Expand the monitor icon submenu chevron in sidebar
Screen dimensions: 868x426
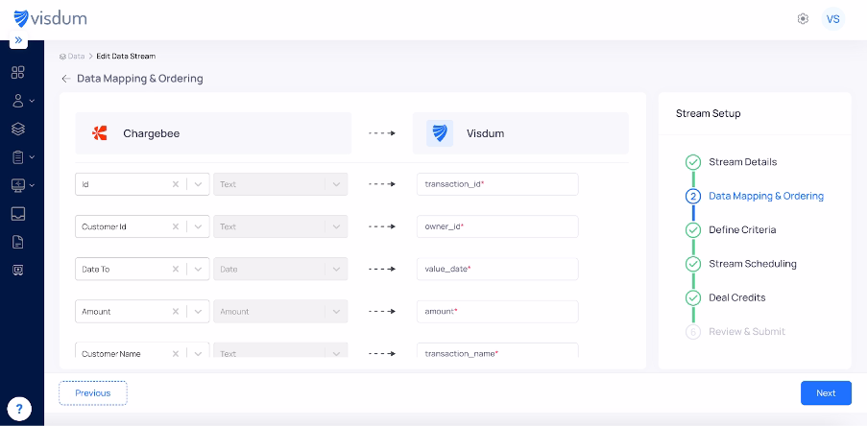point(32,185)
